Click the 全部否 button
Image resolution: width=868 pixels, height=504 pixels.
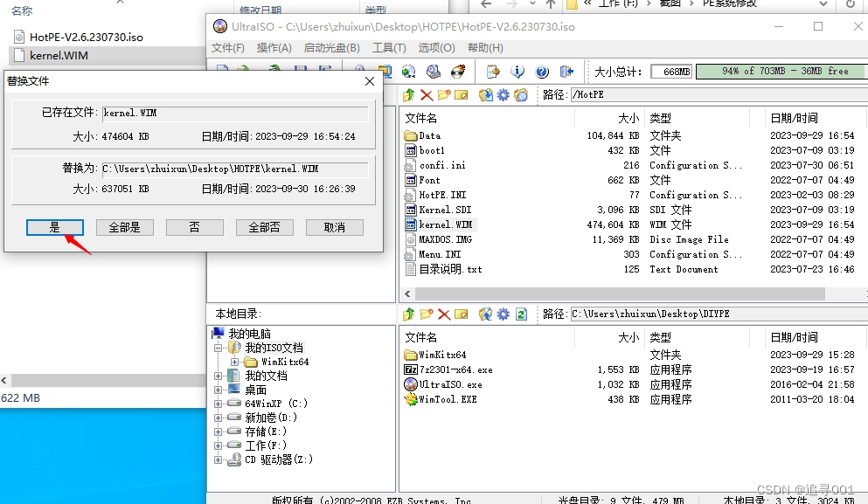pyautogui.click(x=264, y=227)
